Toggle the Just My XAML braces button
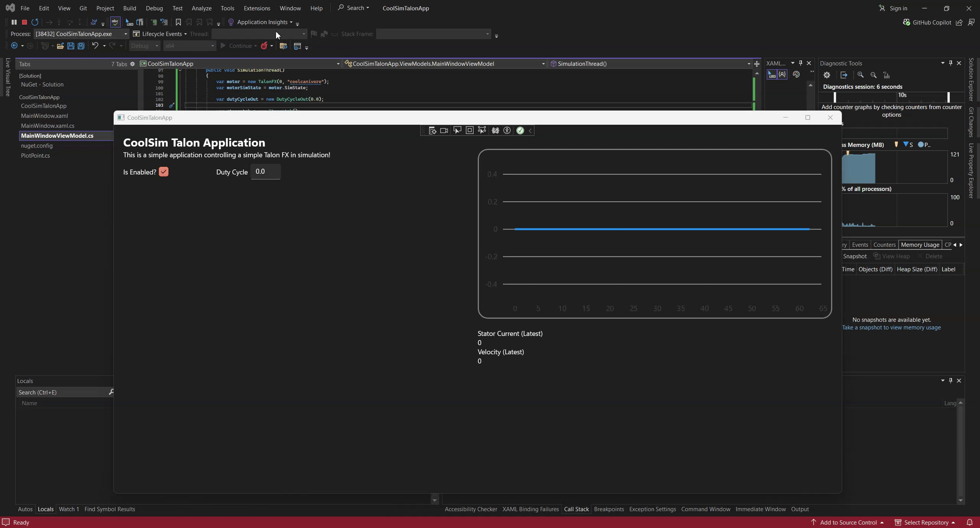The height and width of the screenshot is (528, 980). pyautogui.click(x=782, y=74)
